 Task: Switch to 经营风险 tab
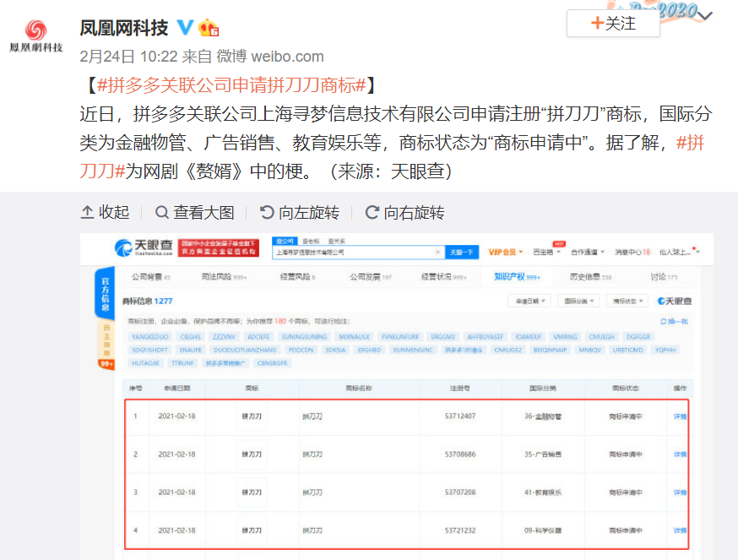tap(297, 277)
